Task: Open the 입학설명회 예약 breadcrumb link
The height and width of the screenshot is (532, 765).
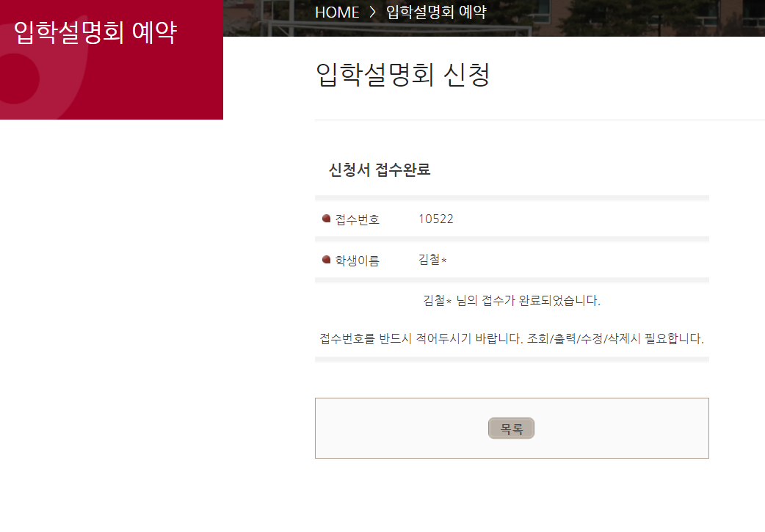Action: tap(436, 12)
